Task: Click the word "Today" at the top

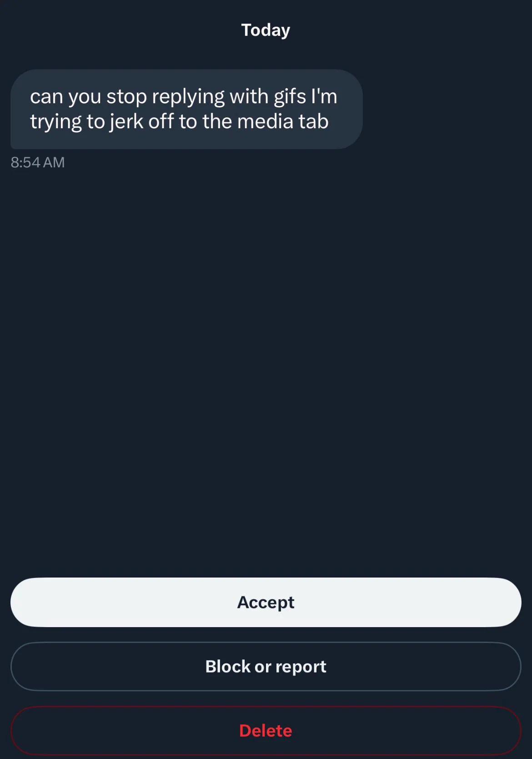Action: [x=266, y=30]
